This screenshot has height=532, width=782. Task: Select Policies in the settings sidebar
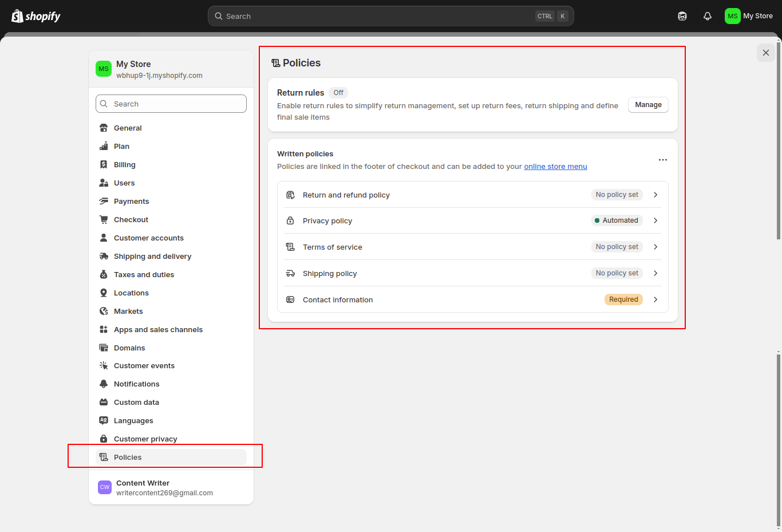click(128, 457)
